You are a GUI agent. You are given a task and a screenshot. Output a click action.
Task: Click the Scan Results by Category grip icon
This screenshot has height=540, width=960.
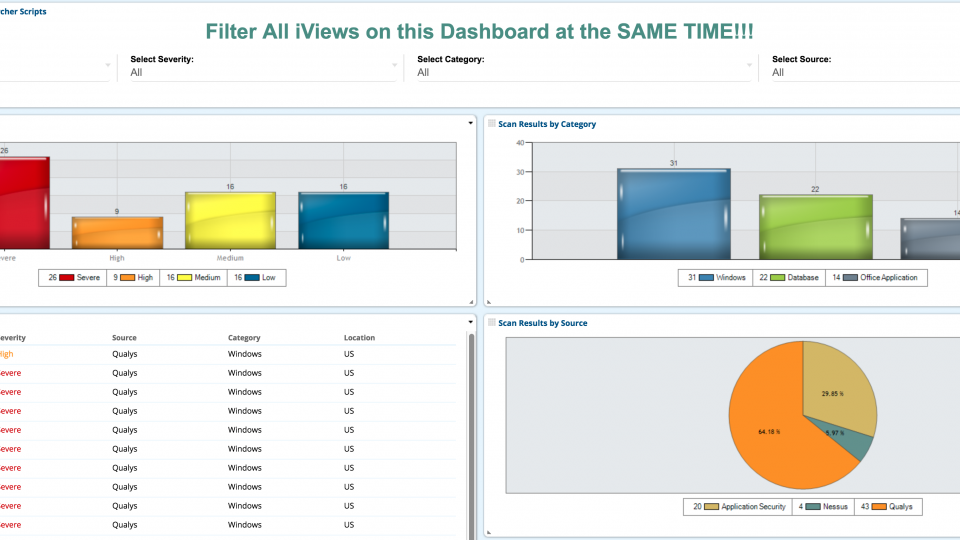492,124
